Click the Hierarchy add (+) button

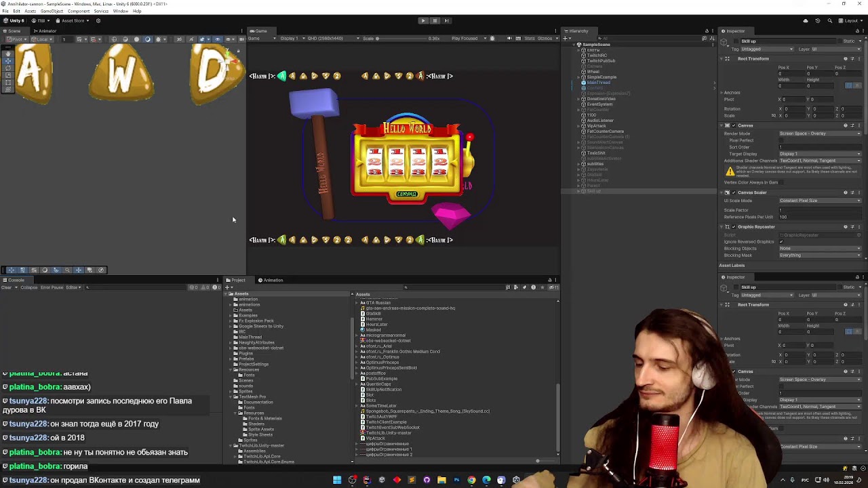coord(567,39)
